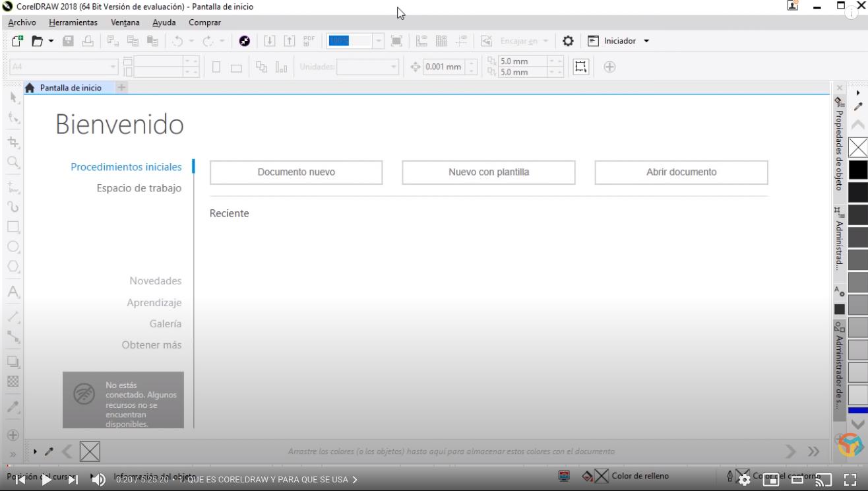
Task: Select the Ellipse tool
Action: click(x=13, y=247)
